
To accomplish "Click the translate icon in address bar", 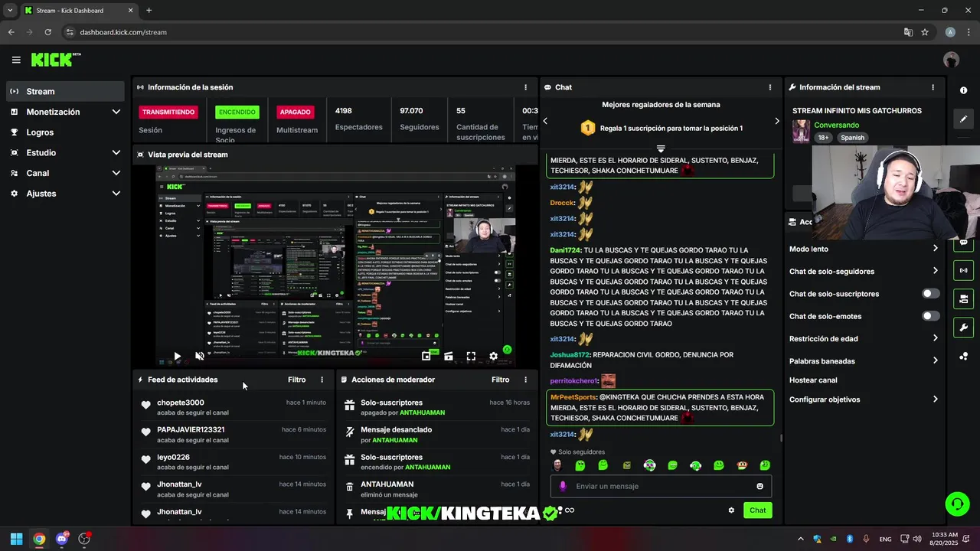I will [x=908, y=32].
